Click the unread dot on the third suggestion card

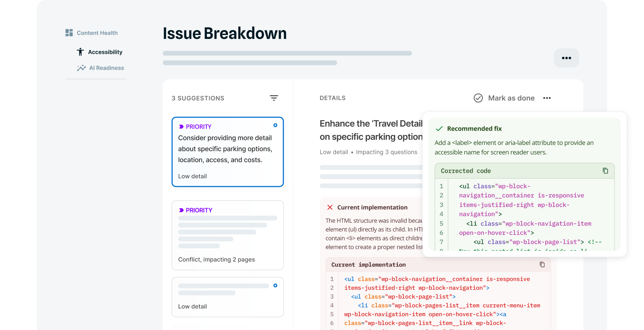pos(275,286)
